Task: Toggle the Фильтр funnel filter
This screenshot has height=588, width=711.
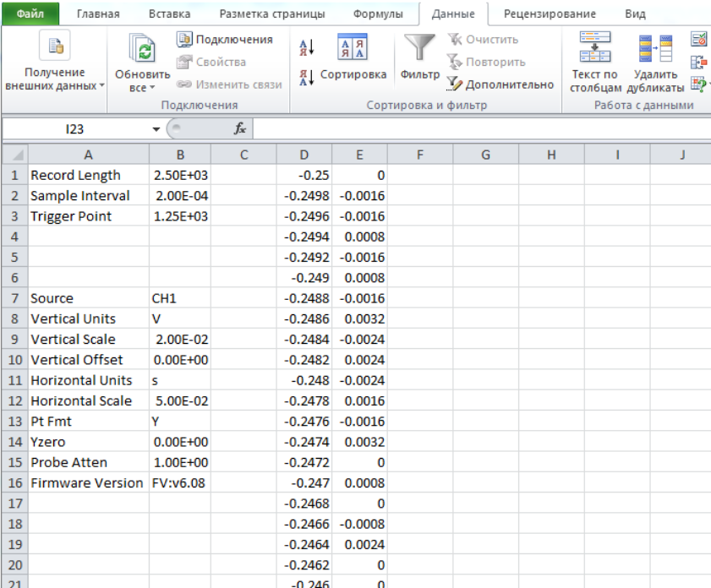Action: pos(418,57)
